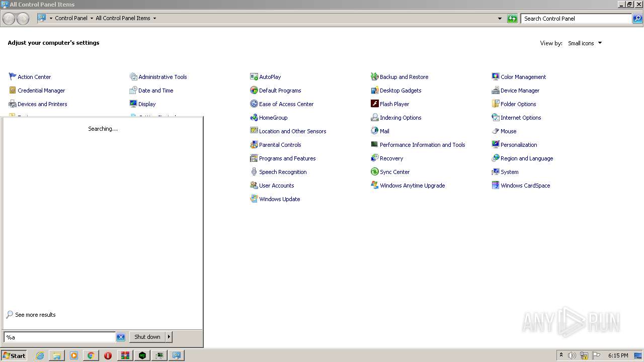
Task: Open Action Center via its flag icon
Action: coord(13,77)
